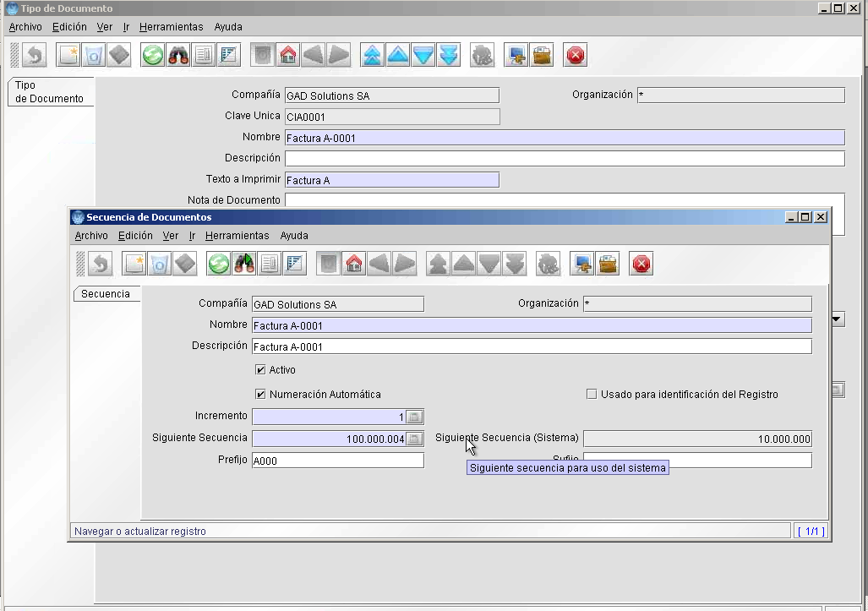Click the computer-with-arrow icon in Secuencia de Documentos toolbar
This screenshot has height=611, width=868.
[x=582, y=264]
